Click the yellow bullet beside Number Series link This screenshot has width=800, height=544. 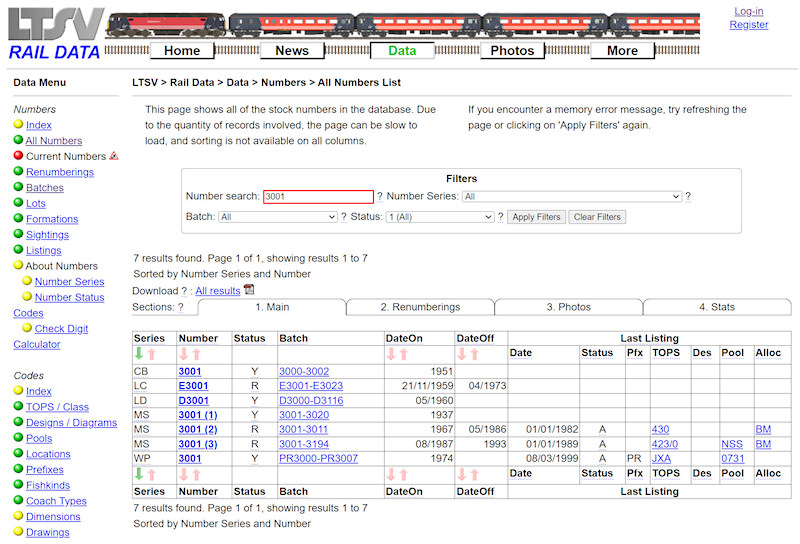click(x=27, y=281)
